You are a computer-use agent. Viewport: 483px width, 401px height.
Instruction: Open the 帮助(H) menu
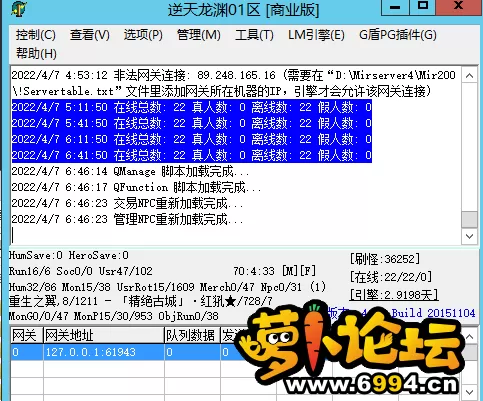36,53
